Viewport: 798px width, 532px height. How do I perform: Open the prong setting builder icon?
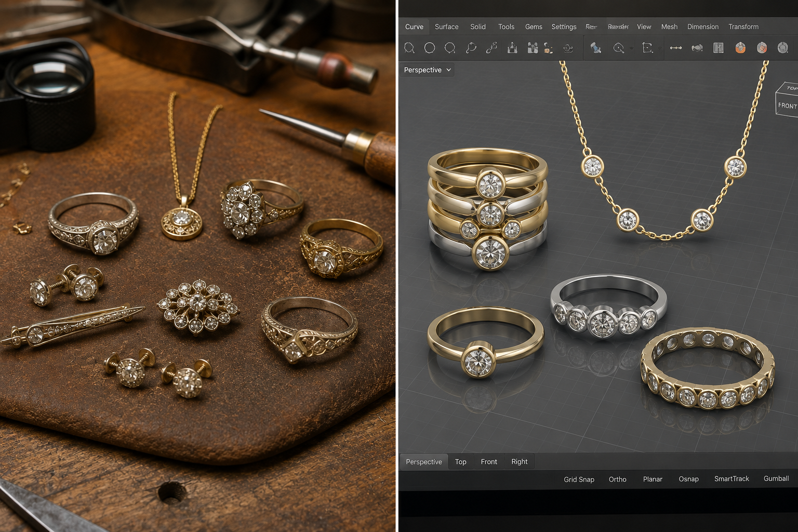tap(512, 48)
